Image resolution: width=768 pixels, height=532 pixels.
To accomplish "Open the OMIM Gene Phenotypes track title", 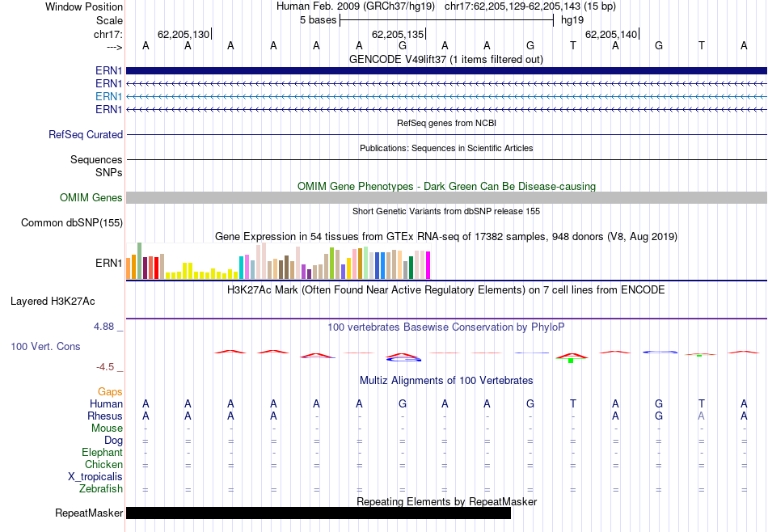I will [x=446, y=186].
